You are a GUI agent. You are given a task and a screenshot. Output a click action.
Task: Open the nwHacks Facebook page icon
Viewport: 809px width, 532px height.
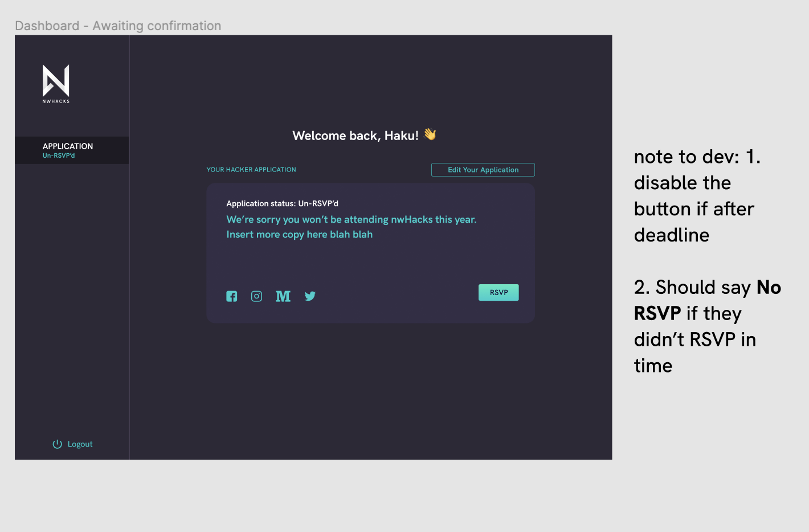231,296
